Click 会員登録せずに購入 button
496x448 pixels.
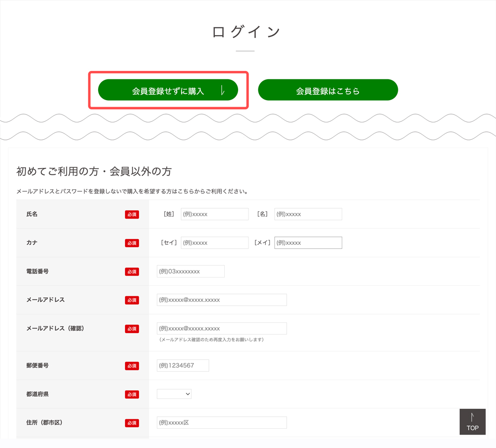[x=168, y=91]
